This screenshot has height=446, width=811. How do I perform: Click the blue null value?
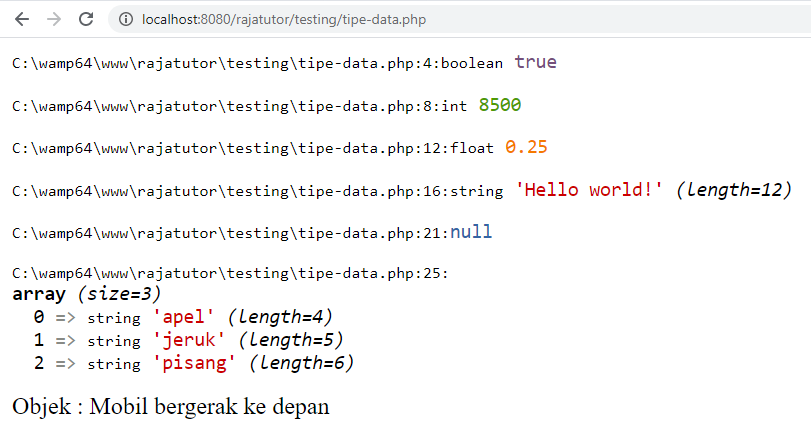pyautogui.click(x=471, y=232)
